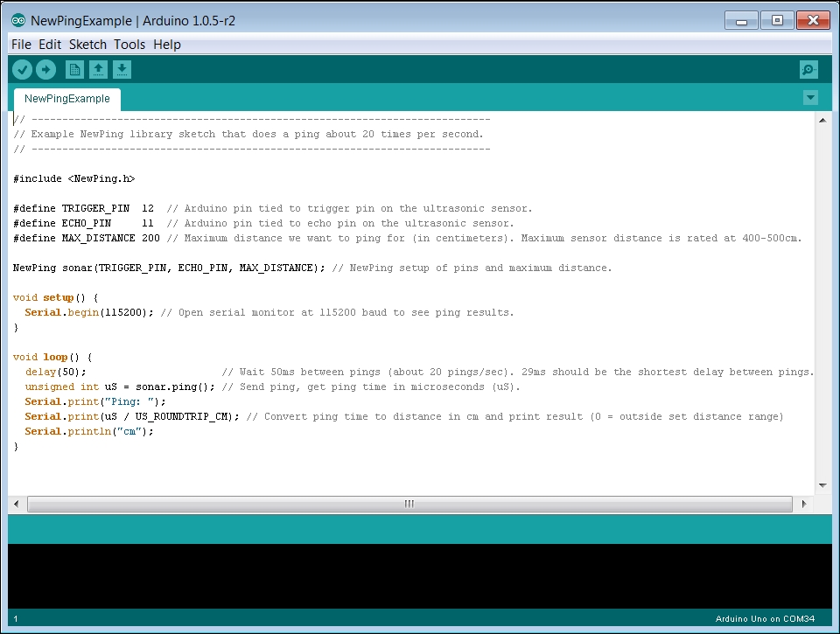Click 'Serial.println("cm");' line
This screenshot has height=634, width=840.
point(89,432)
